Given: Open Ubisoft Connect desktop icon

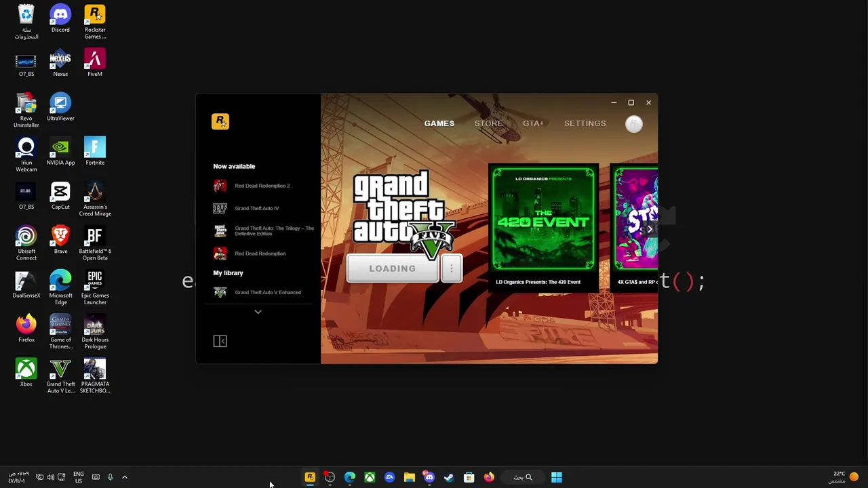Looking at the screenshot, I should click(26, 243).
